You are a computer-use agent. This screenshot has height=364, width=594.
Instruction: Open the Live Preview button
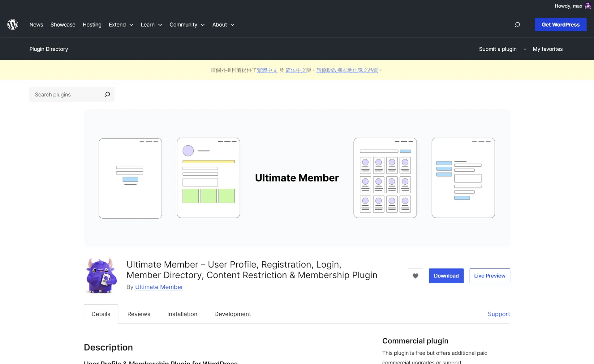pyautogui.click(x=490, y=276)
